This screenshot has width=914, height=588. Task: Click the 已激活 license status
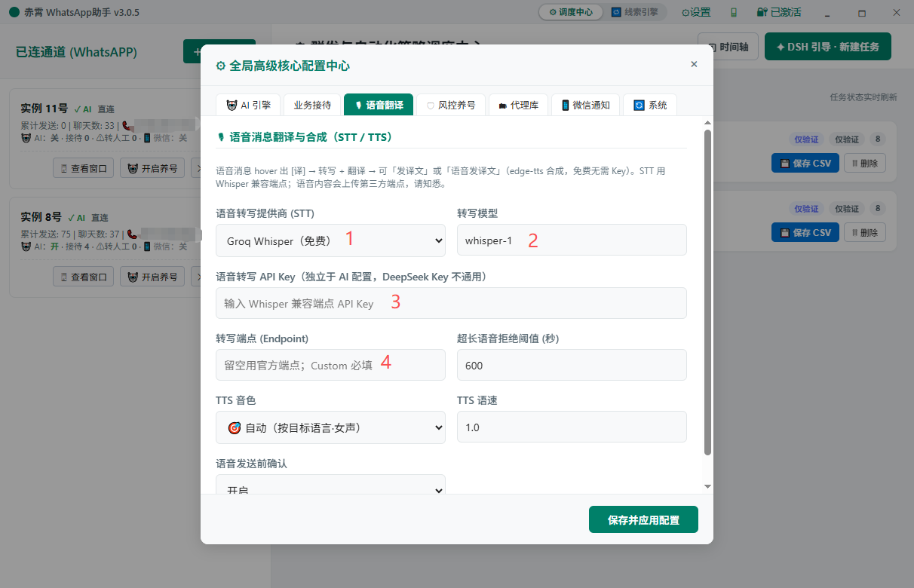coord(779,12)
